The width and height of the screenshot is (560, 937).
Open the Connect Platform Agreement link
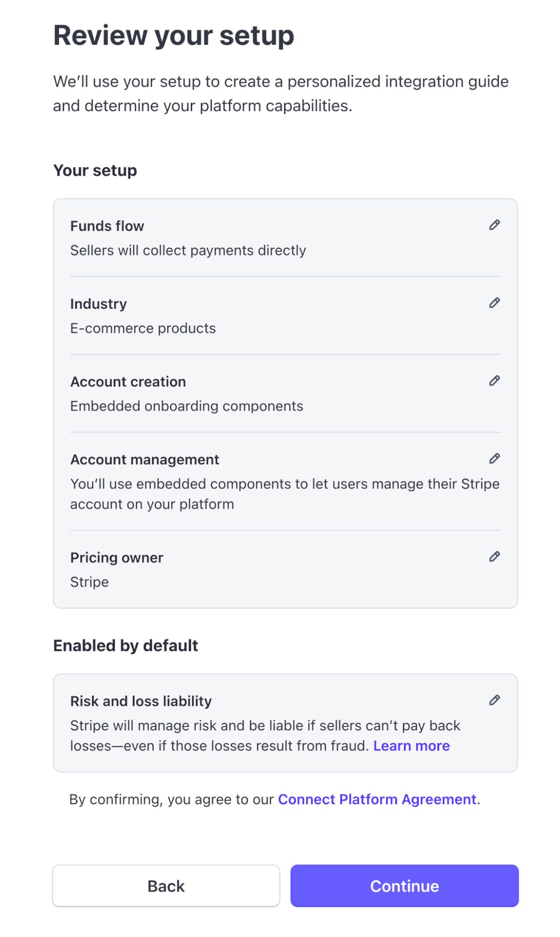[x=377, y=799]
